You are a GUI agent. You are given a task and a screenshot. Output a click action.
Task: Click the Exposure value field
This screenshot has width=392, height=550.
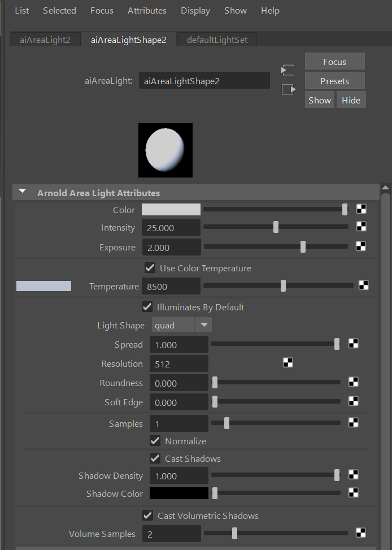172,247
